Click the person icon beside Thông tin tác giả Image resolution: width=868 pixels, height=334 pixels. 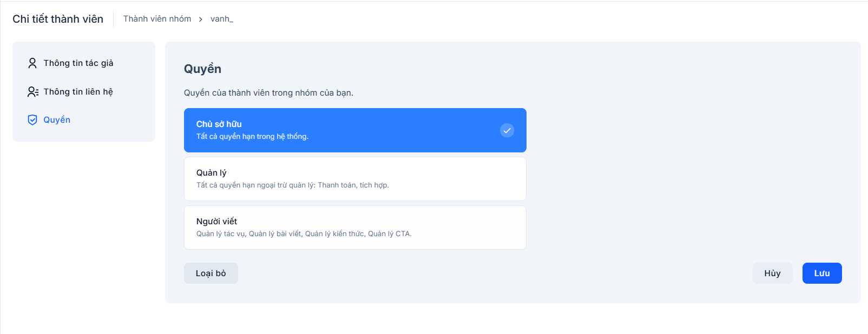[32, 63]
